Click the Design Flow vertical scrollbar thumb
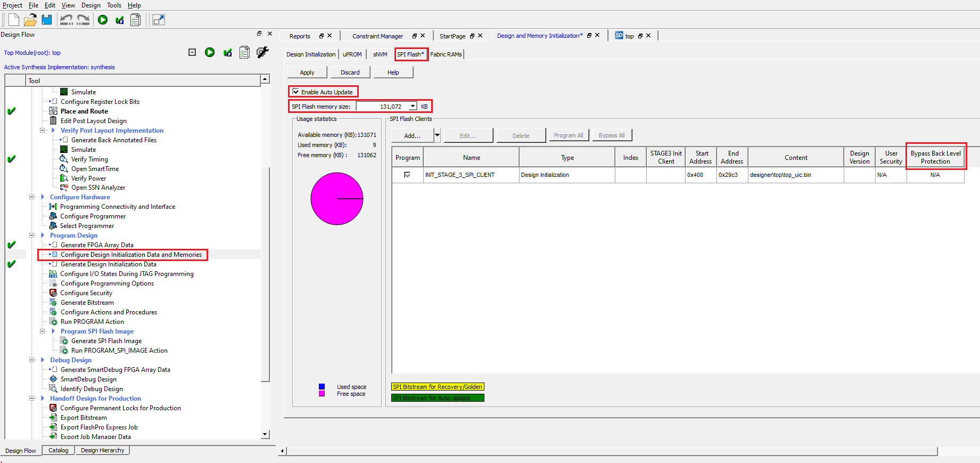This screenshot has height=463, width=980. click(x=265, y=274)
